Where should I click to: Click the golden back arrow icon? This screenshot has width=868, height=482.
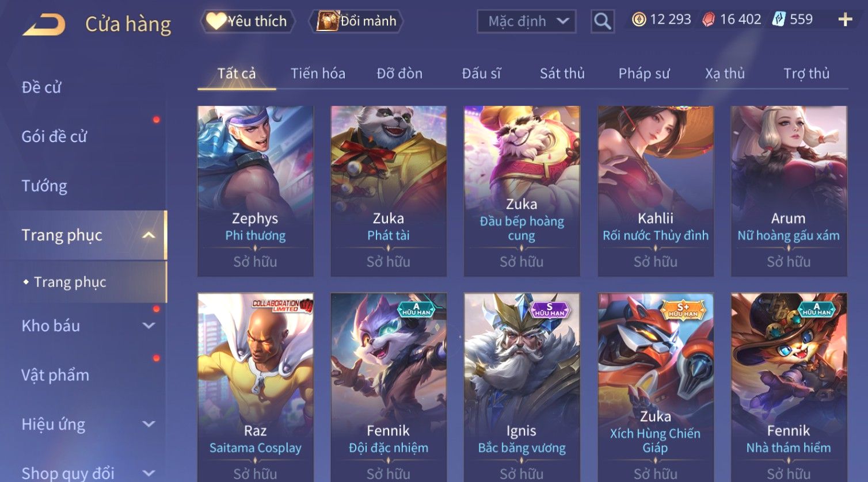click(44, 25)
